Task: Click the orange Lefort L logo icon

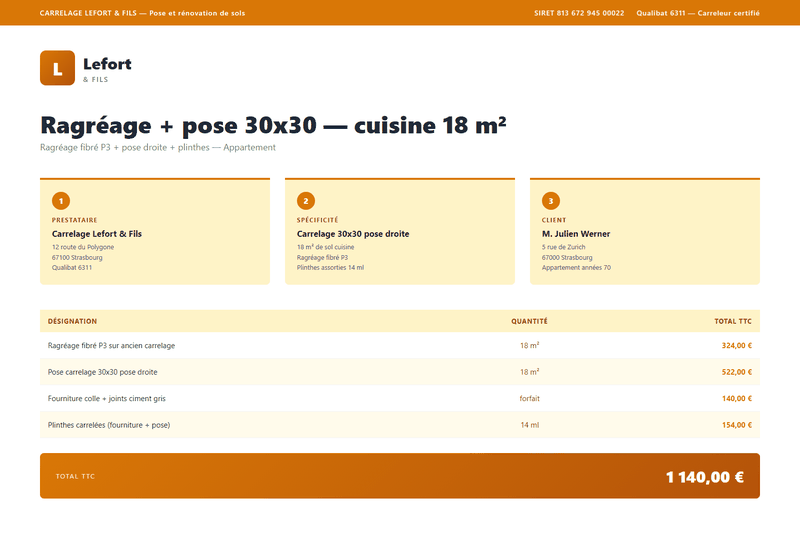Action: coord(57,68)
